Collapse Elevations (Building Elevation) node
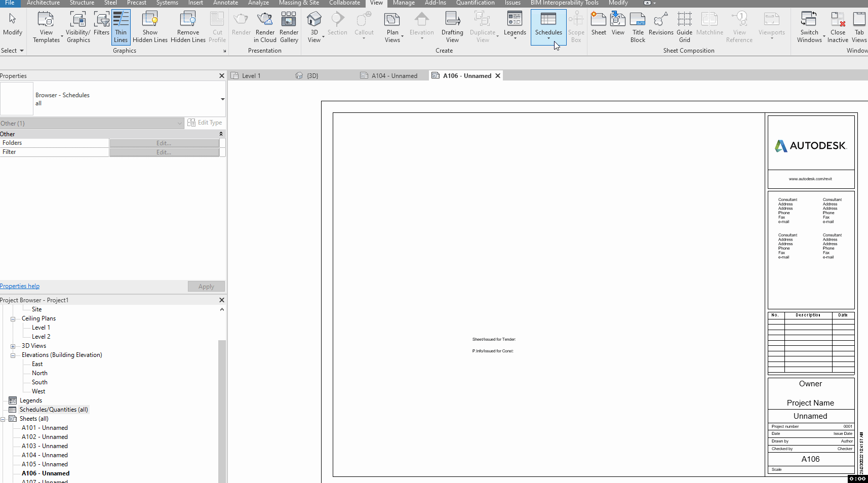The height and width of the screenshot is (483, 868). 13,355
